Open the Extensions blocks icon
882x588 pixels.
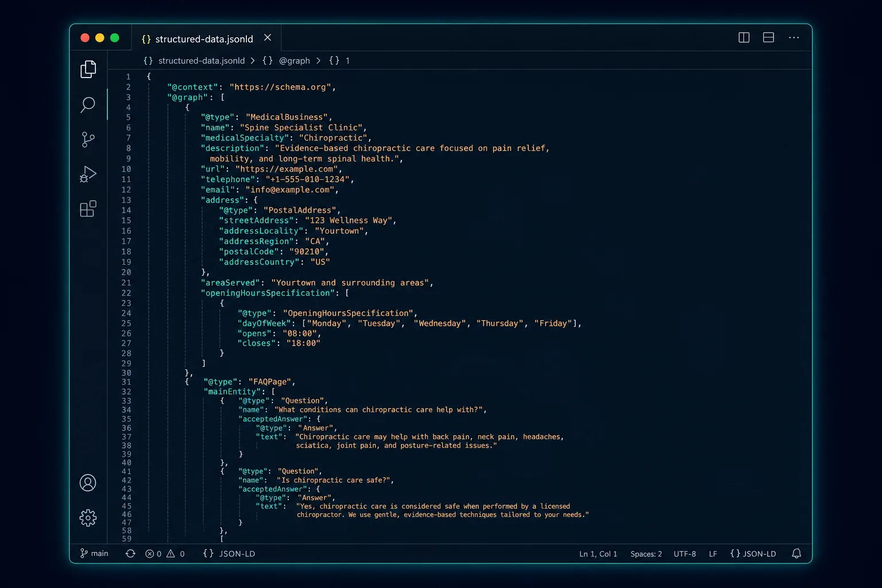point(88,208)
